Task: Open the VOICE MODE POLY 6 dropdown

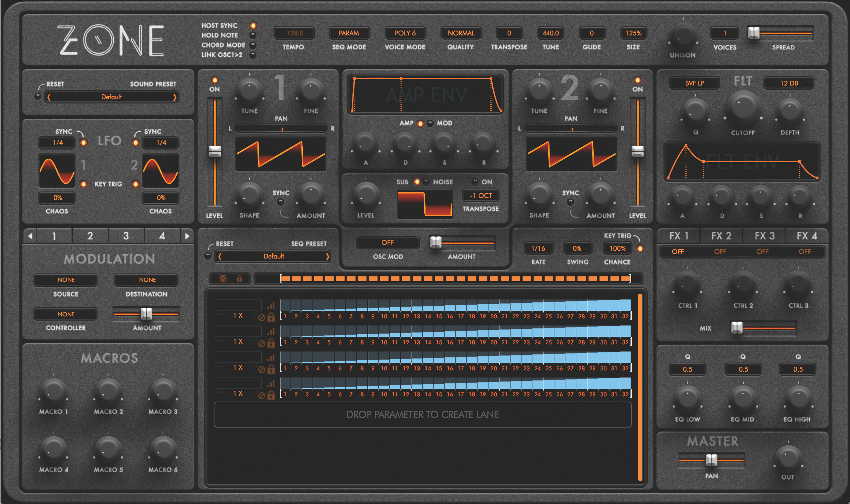Action: coord(405,33)
